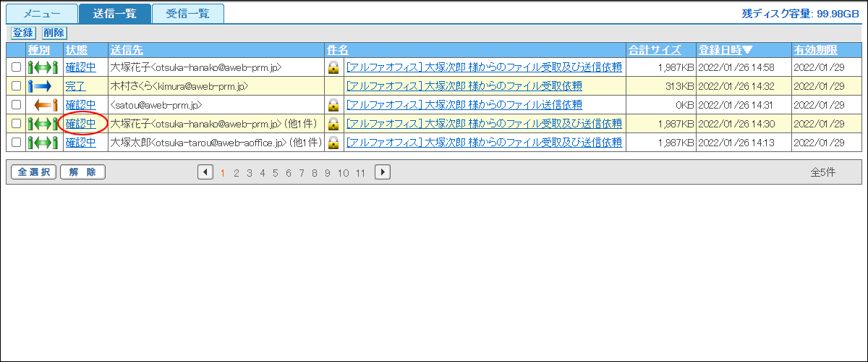Sort the list by 合計サイズ column

coord(654,50)
